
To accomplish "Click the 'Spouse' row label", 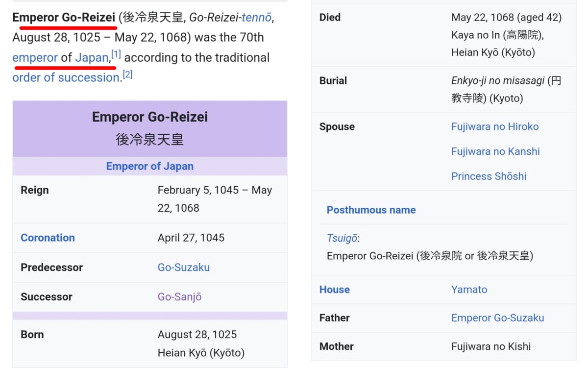I will click(337, 126).
